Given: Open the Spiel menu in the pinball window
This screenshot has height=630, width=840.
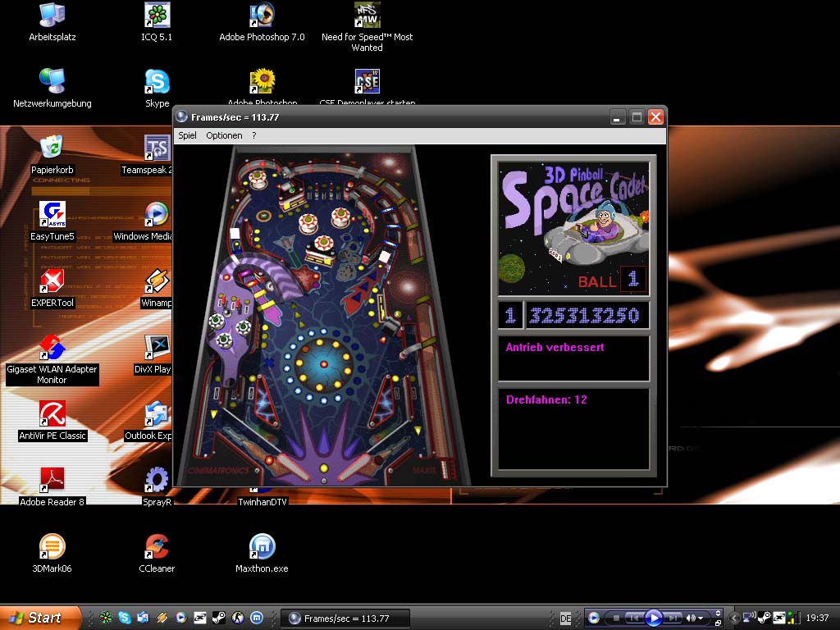Looking at the screenshot, I should tap(187, 135).
